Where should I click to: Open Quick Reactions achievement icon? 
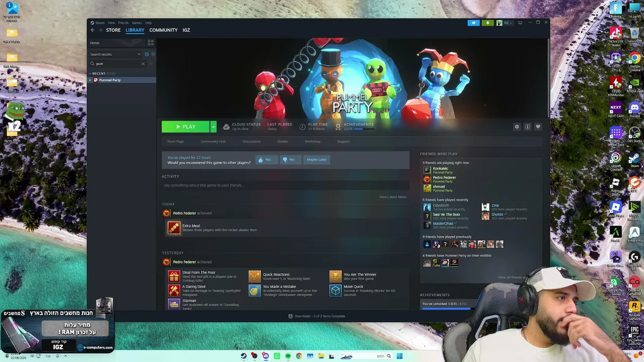coord(255,276)
